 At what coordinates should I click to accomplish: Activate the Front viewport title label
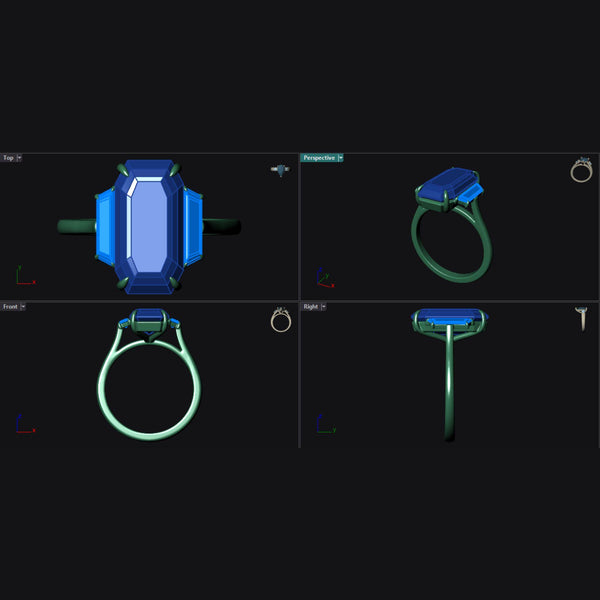click(10, 307)
